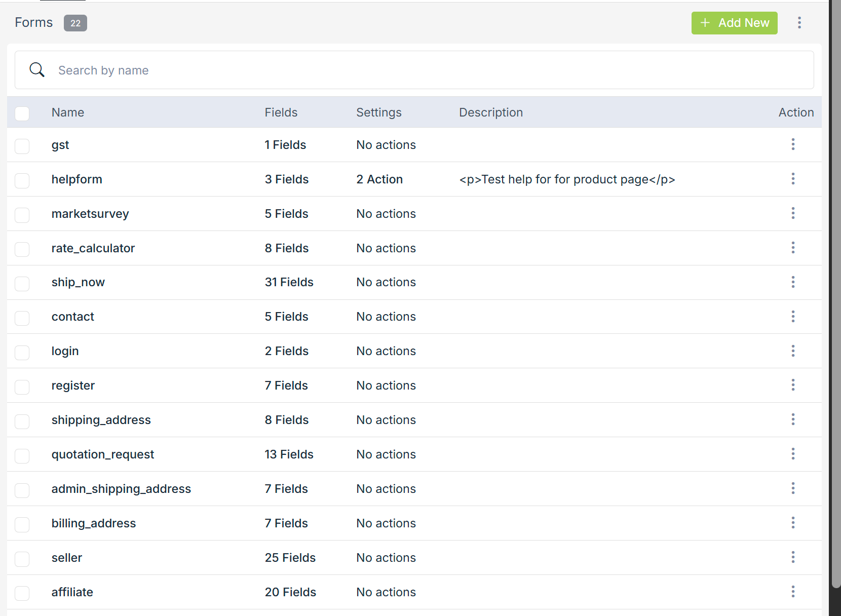The image size is (841, 616).
Task: Tick the checkbox for the register form
Action: pos(22,387)
